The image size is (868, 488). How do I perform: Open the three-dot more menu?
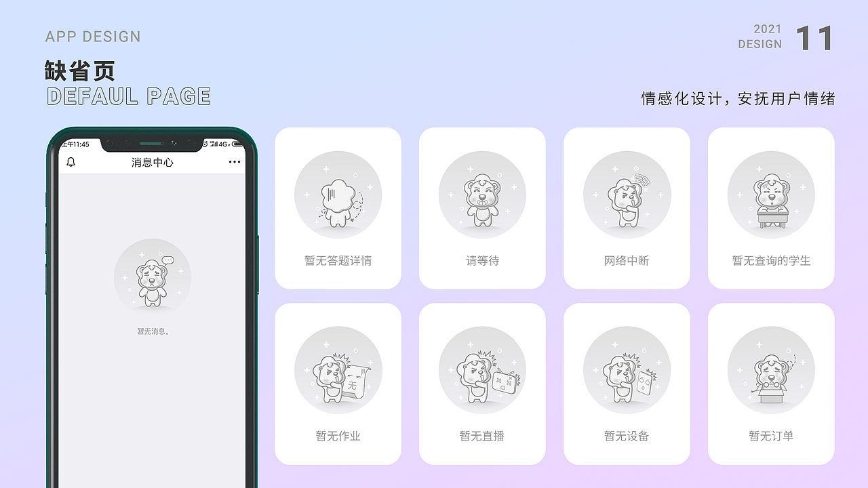pos(235,162)
